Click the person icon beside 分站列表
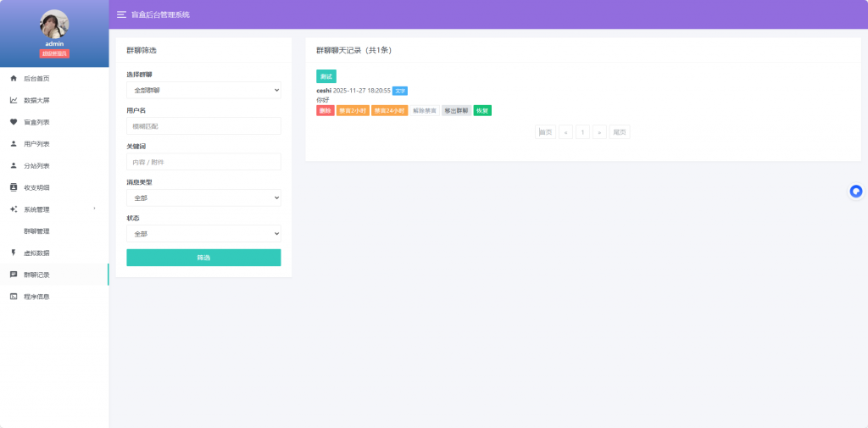The width and height of the screenshot is (868, 428). pyautogui.click(x=14, y=165)
